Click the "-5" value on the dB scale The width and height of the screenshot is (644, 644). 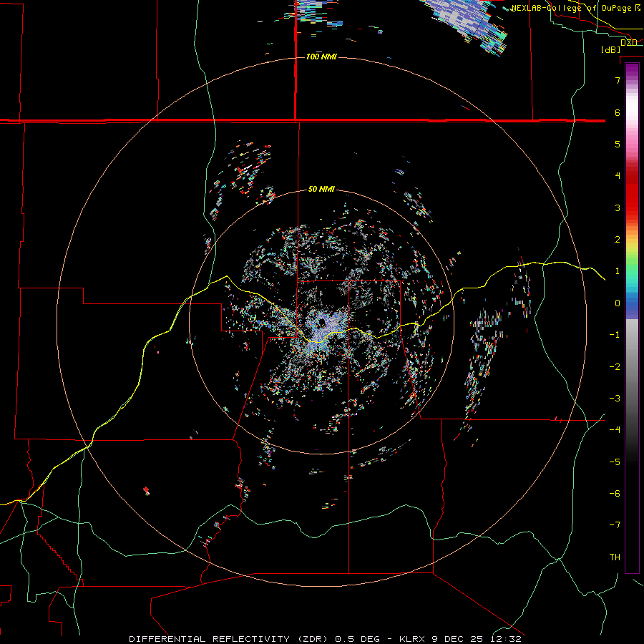pos(615,462)
